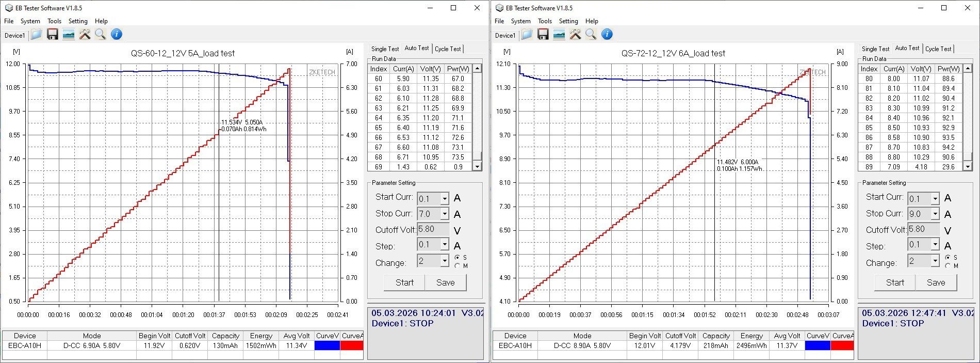
Task: Open the Setting menu in right window
Action: (568, 21)
